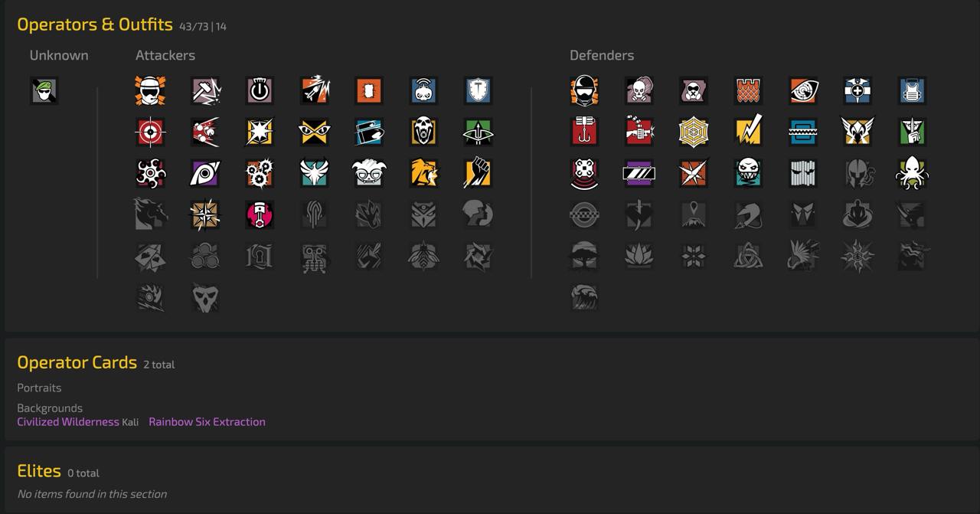
Task: Select the Valkyrie winged icon
Action: 857,132
